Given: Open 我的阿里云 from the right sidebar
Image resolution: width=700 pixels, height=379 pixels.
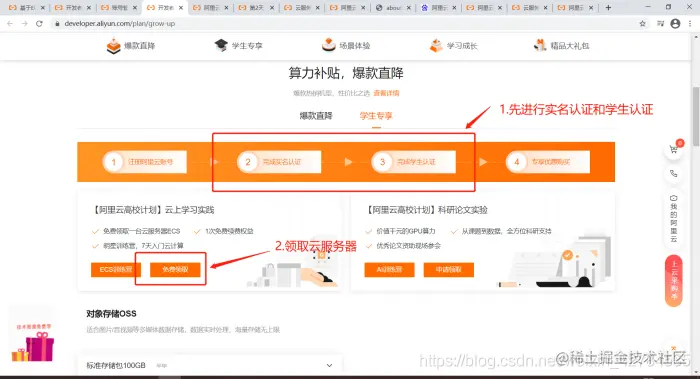Looking at the screenshot, I should [x=674, y=218].
